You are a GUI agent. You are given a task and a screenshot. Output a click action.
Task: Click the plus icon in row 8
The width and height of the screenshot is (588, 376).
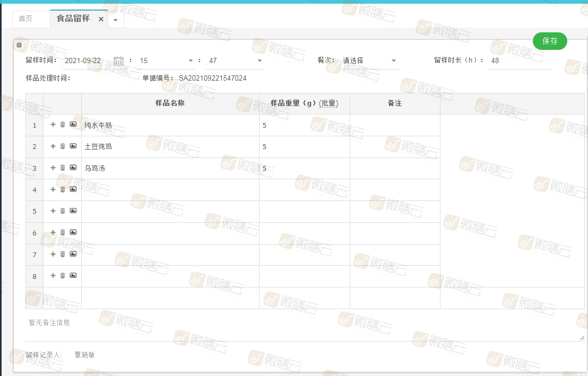click(53, 276)
